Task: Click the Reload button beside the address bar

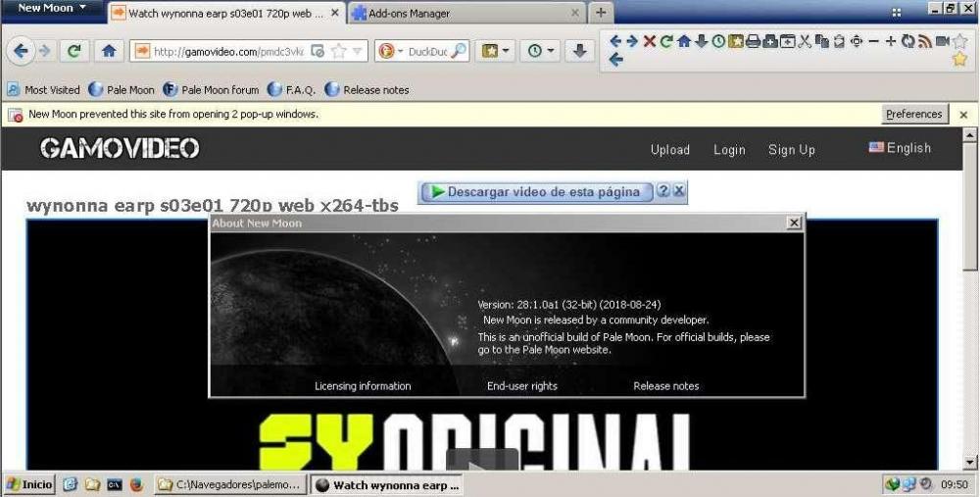Action: click(73, 51)
